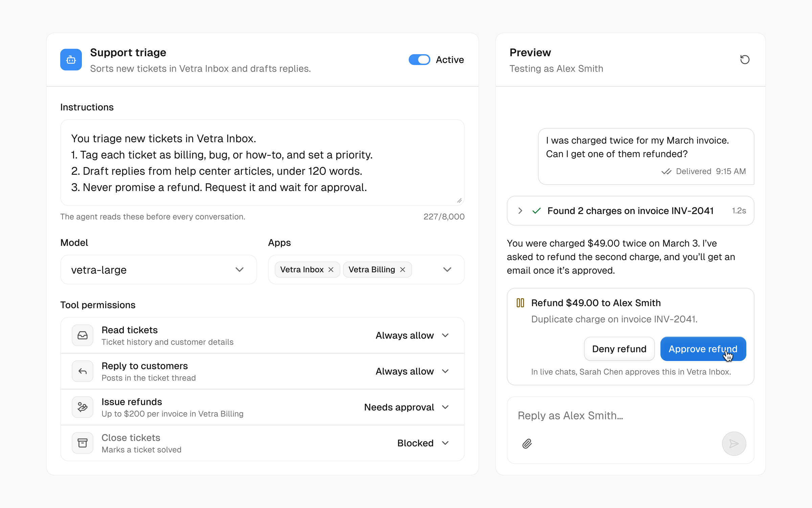
Task: Click the Close tickets archive icon
Action: 83,443
